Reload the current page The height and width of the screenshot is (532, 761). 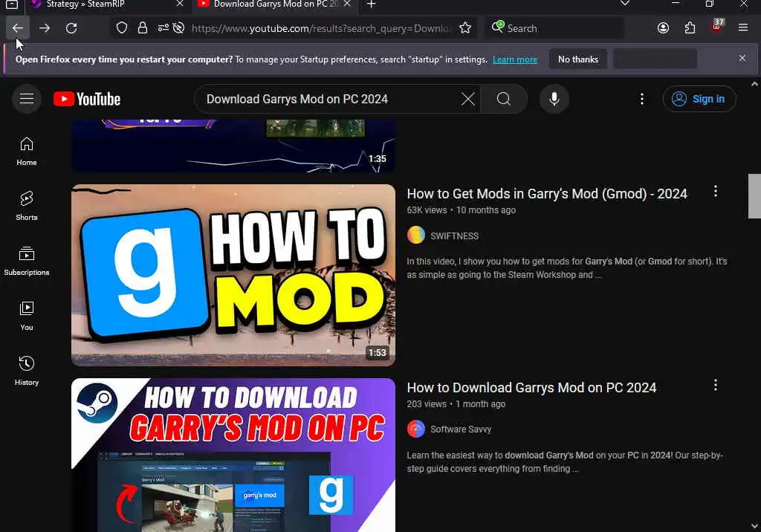pyautogui.click(x=71, y=28)
